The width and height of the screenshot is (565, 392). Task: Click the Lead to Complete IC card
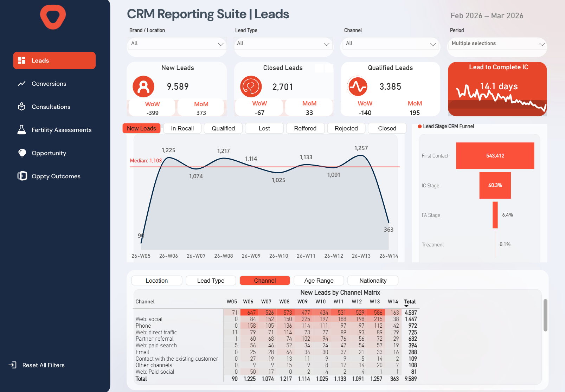tap(497, 89)
